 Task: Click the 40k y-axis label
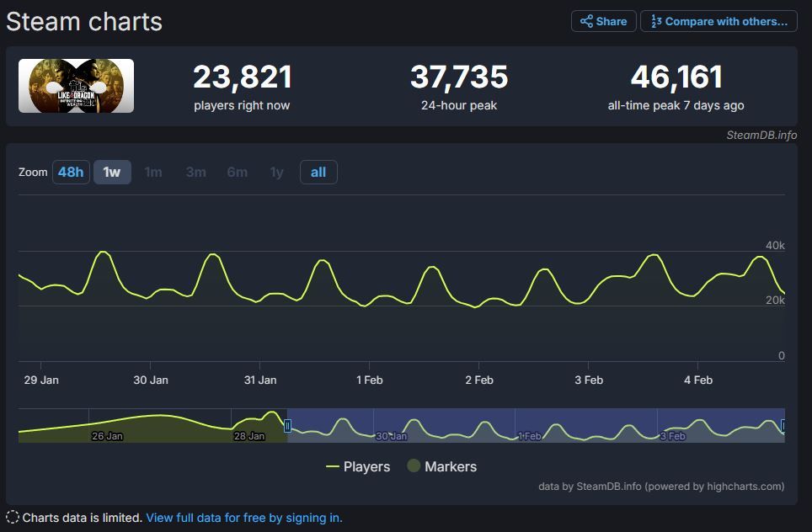click(x=775, y=245)
